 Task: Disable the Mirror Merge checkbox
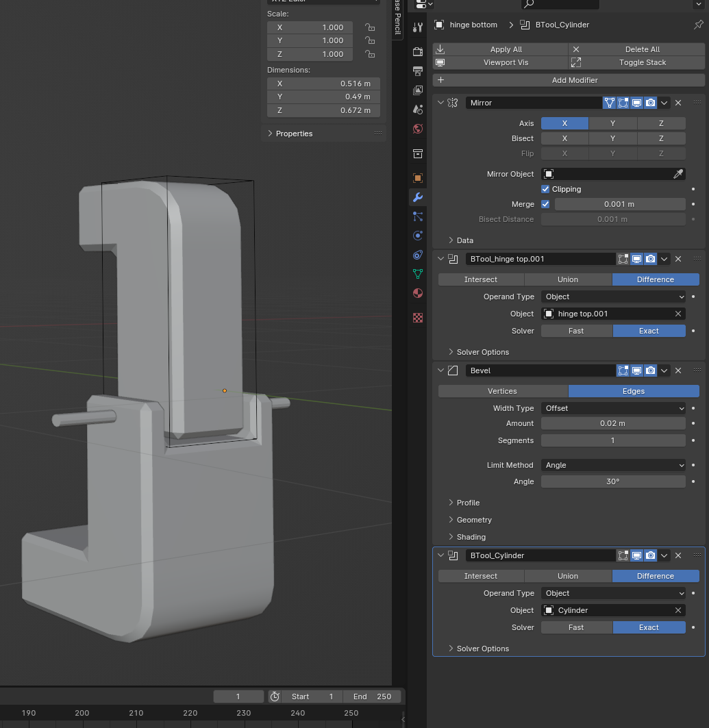tap(545, 204)
